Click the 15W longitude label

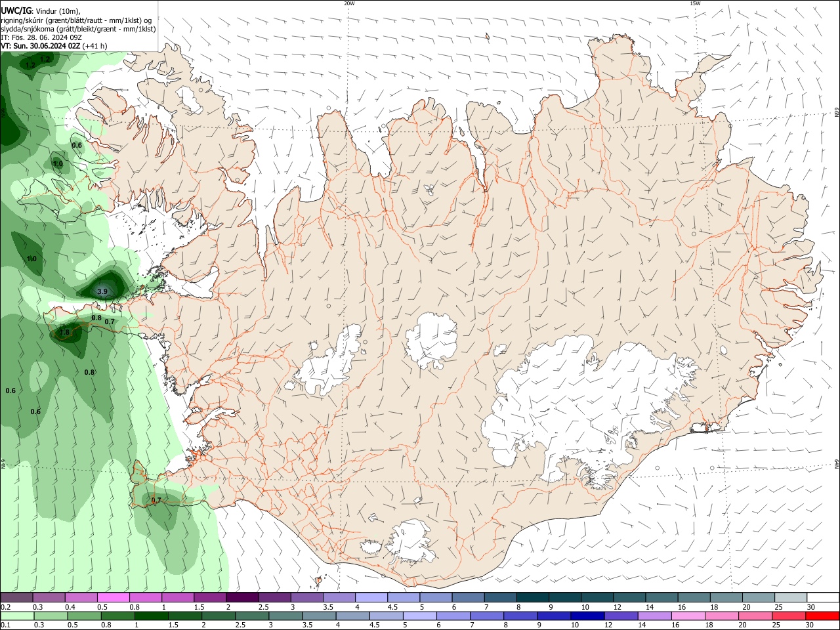695,3
